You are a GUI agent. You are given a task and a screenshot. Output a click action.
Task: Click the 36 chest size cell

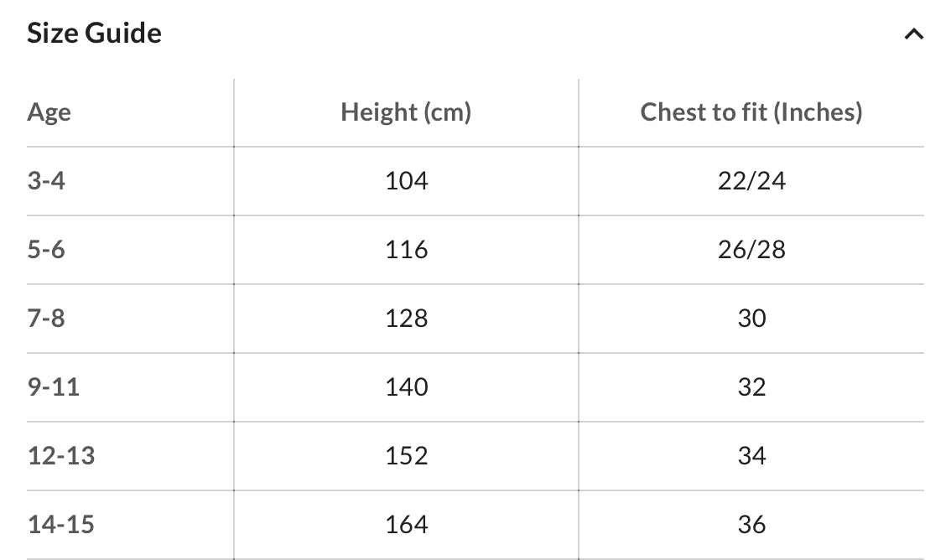pyautogui.click(x=751, y=524)
